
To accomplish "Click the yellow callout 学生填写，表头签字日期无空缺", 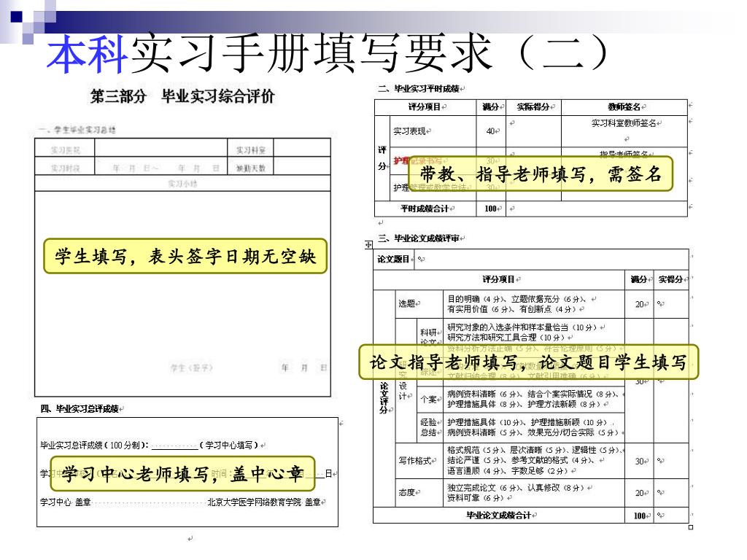I will coord(185,256).
